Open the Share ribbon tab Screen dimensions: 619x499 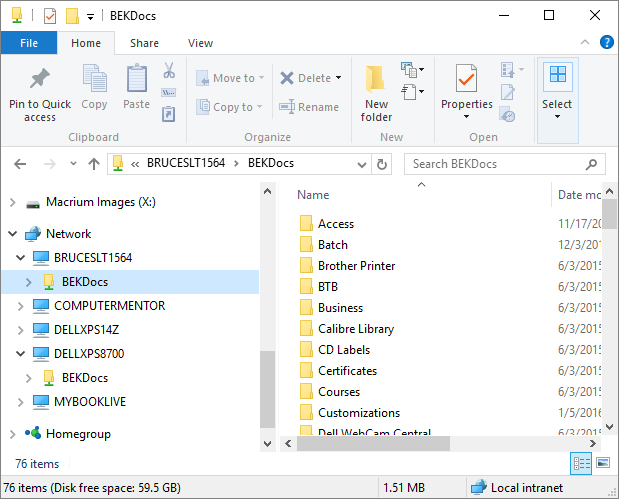point(144,43)
